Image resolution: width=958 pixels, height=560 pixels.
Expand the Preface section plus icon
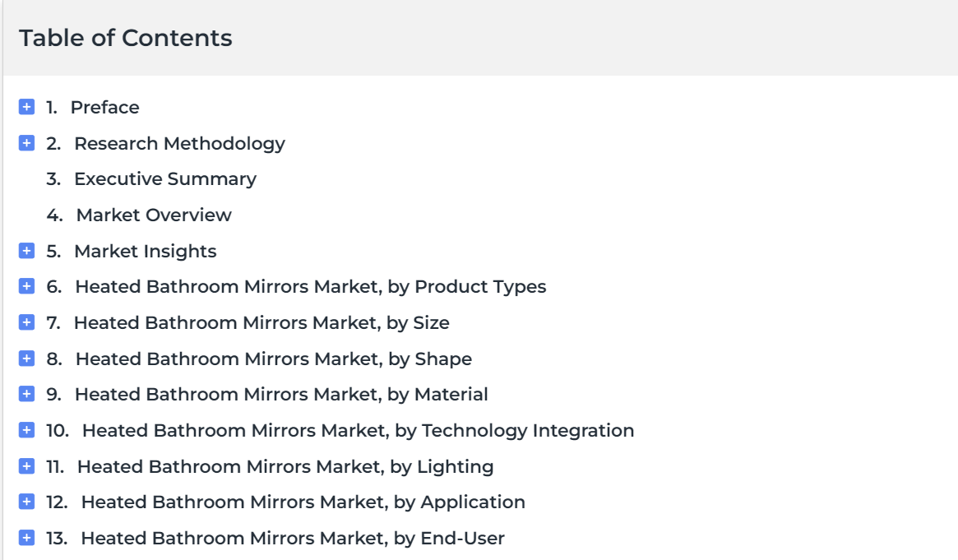pos(26,107)
